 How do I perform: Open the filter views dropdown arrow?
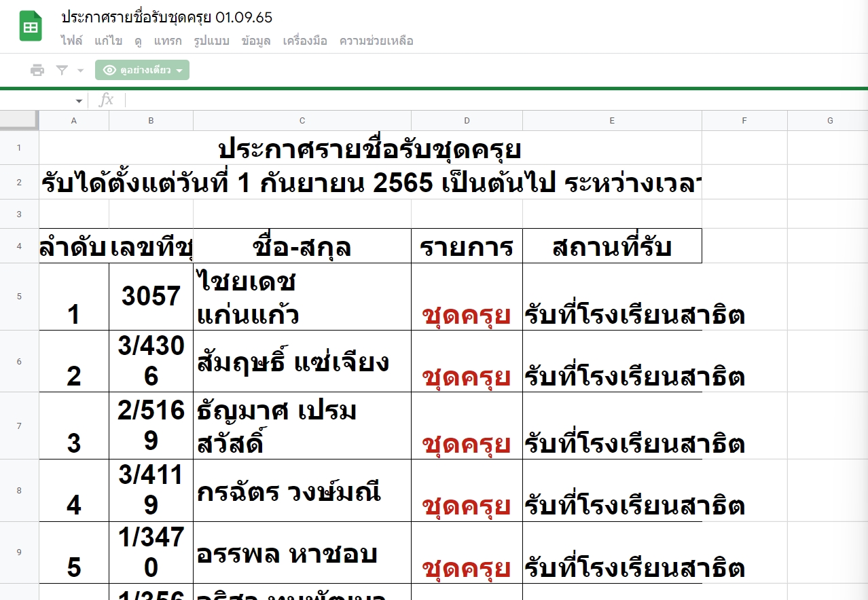80,71
